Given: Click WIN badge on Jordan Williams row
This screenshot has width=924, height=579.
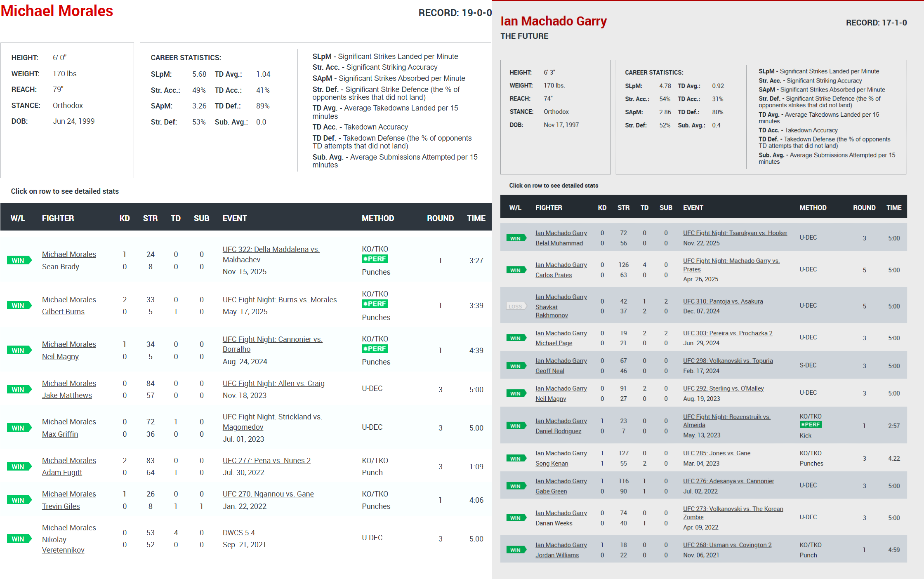Looking at the screenshot, I should tap(516, 550).
